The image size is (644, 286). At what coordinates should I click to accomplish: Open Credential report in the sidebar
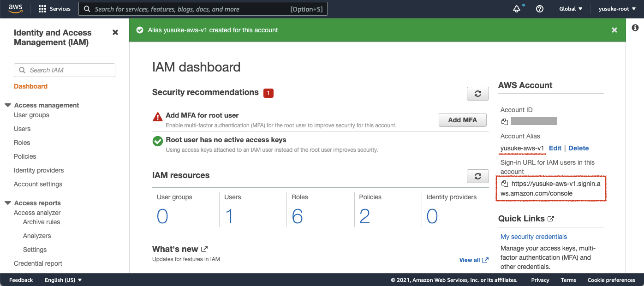[38, 263]
